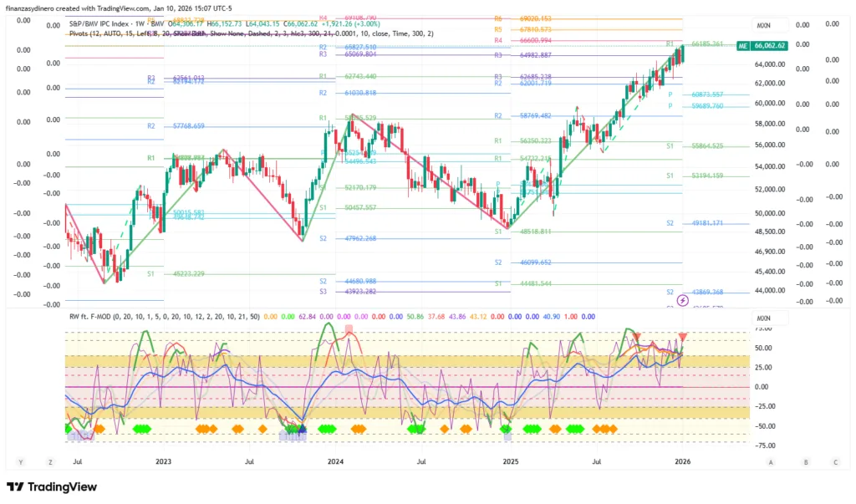This screenshot has width=856, height=504.
Task: Click the green ME market status badge
Action: [741, 46]
